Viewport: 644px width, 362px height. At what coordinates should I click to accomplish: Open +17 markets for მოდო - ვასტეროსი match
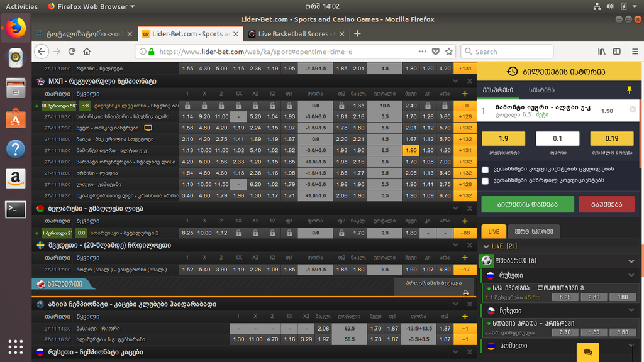pos(465,270)
